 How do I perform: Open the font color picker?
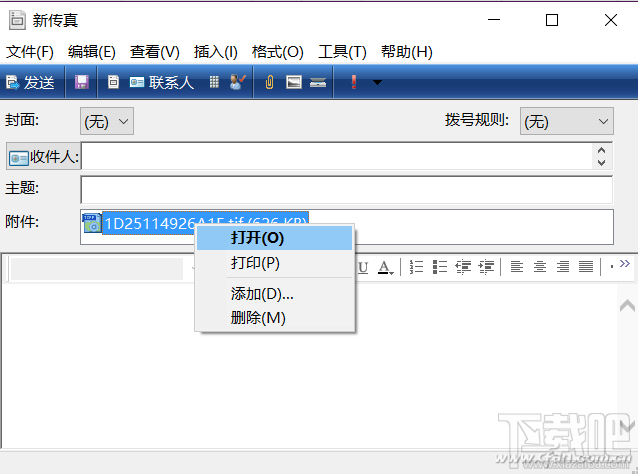[x=385, y=267]
